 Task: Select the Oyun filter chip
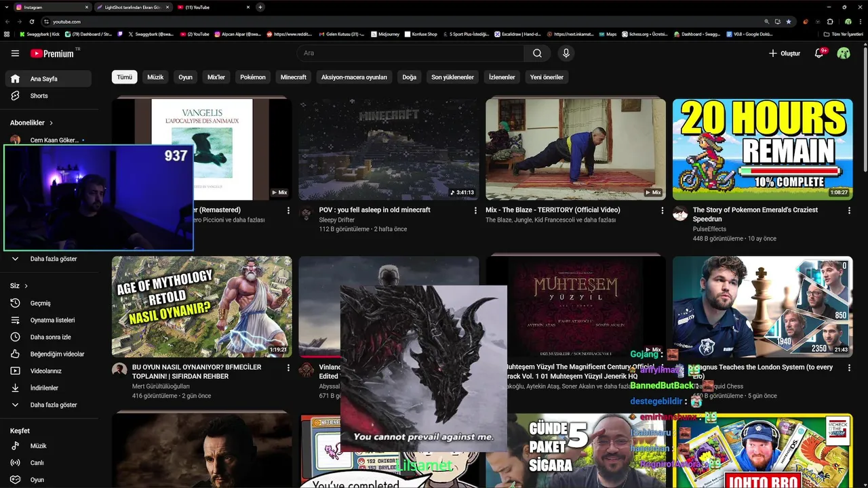(185, 77)
